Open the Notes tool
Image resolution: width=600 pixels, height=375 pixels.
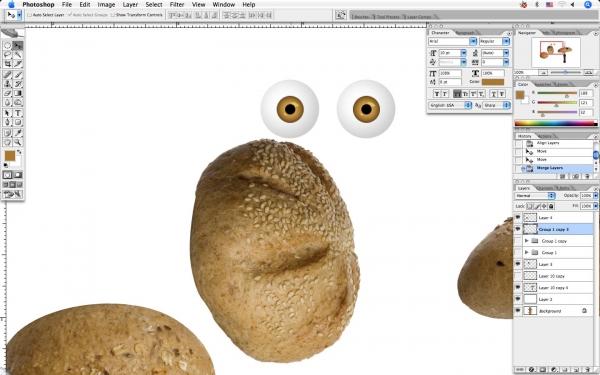point(7,133)
